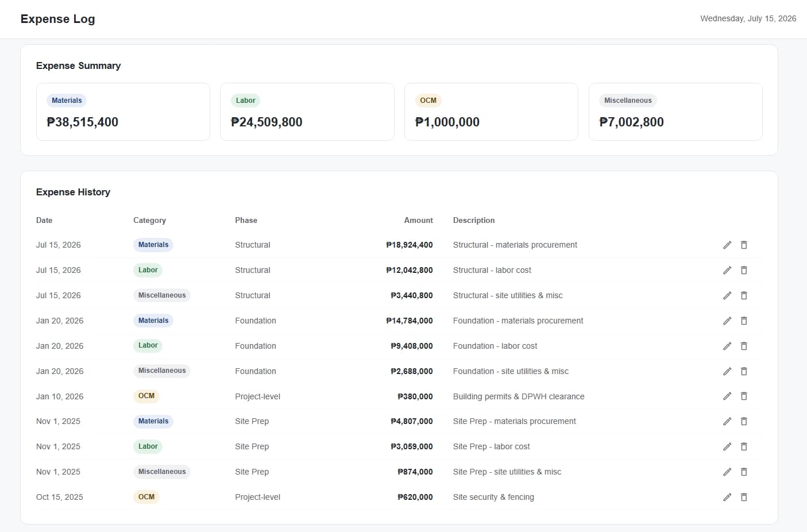807x532 pixels.
Task: Select the ₱2,688,000 amount cell
Action: click(412, 371)
